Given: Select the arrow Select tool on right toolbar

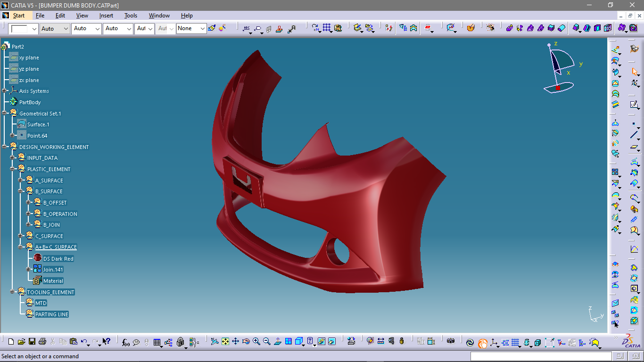Looking at the screenshot, I should pyautogui.click(x=635, y=72).
